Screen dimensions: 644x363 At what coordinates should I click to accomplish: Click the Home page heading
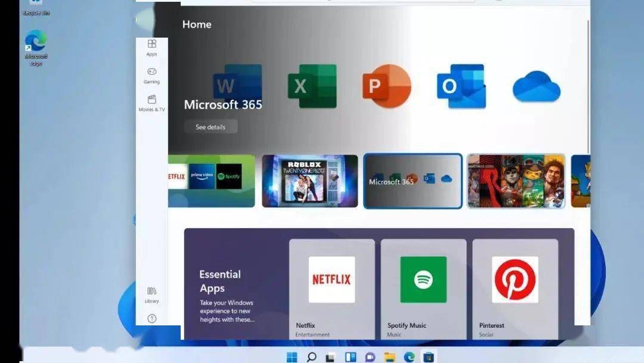[x=197, y=24]
